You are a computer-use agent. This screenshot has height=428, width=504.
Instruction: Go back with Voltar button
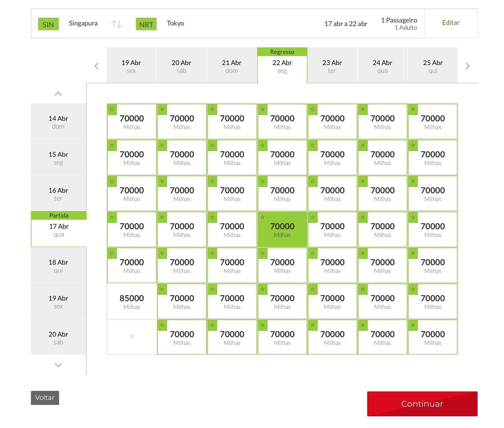(45, 398)
